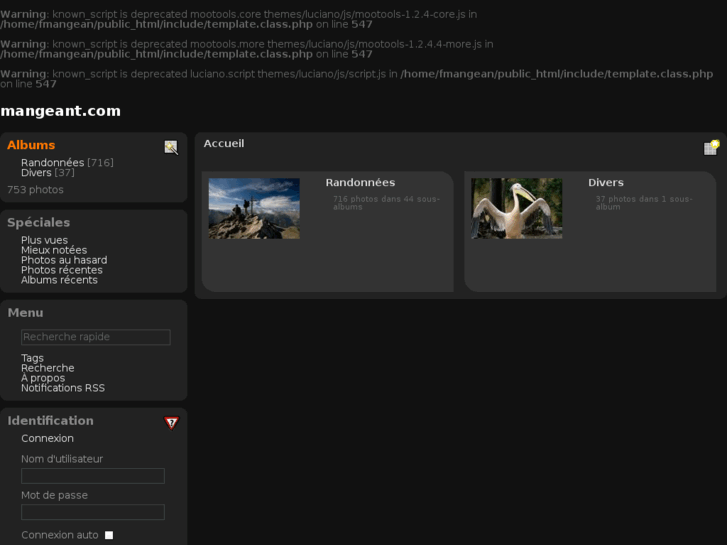Click the Randonnées album title in main panel
This screenshot has height=545, width=727.
(x=360, y=183)
